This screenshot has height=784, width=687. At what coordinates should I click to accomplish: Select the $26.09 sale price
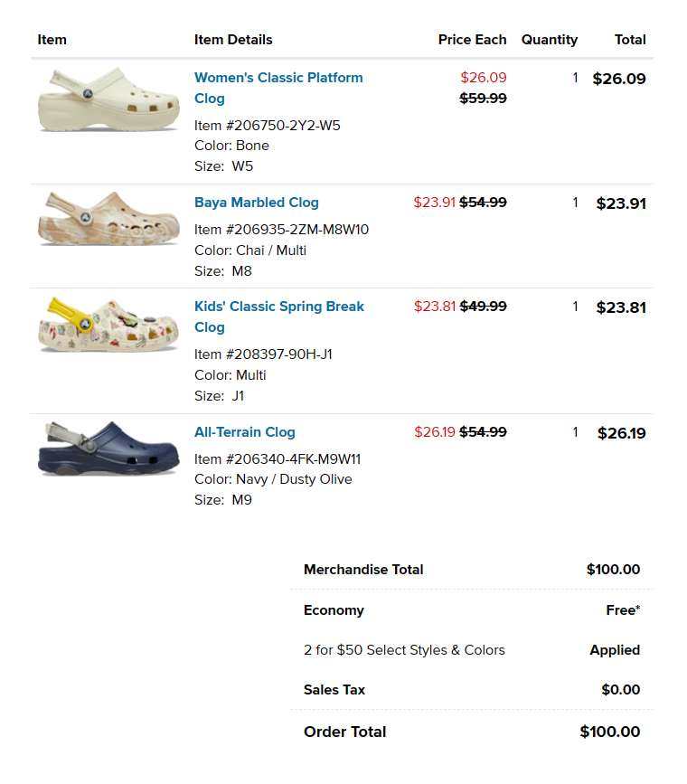click(x=484, y=78)
